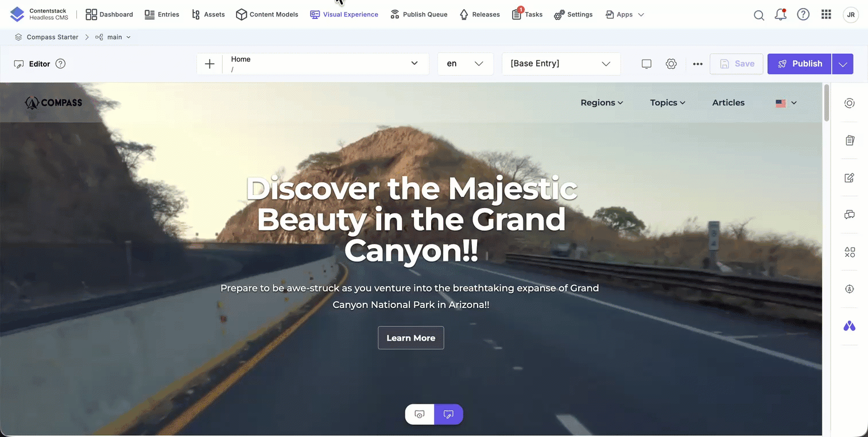The image size is (868, 437).
Task: Expand the Regions menu on the site
Action: (602, 103)
